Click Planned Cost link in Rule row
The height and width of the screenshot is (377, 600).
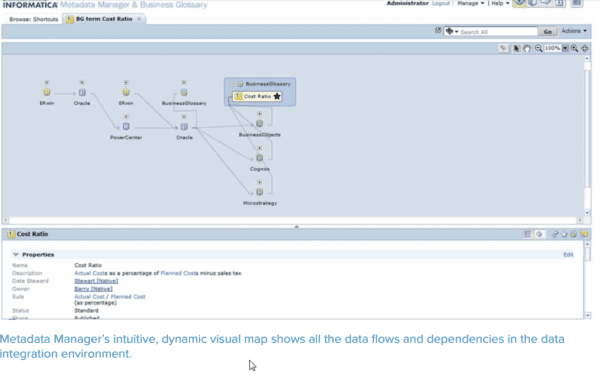128,297
